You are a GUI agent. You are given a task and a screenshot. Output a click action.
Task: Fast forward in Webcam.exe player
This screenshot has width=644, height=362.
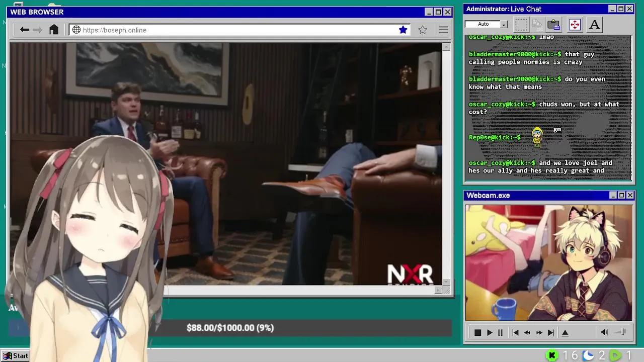pos(539,332)
